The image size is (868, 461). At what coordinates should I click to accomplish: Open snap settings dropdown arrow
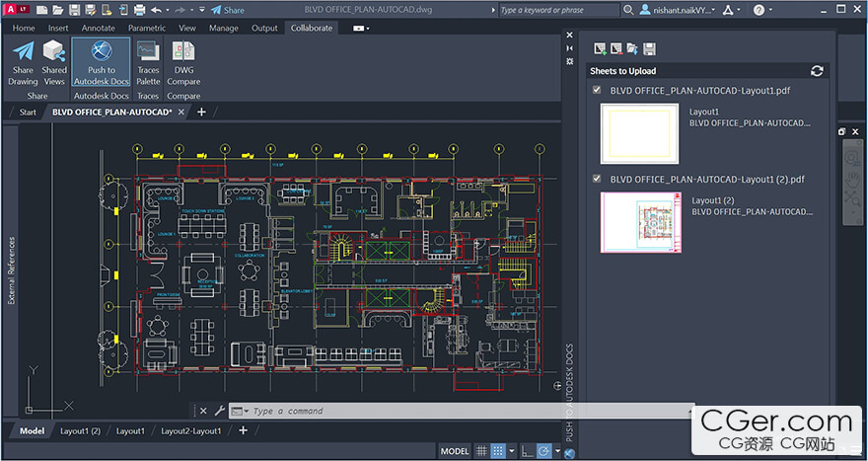point(512,451)
